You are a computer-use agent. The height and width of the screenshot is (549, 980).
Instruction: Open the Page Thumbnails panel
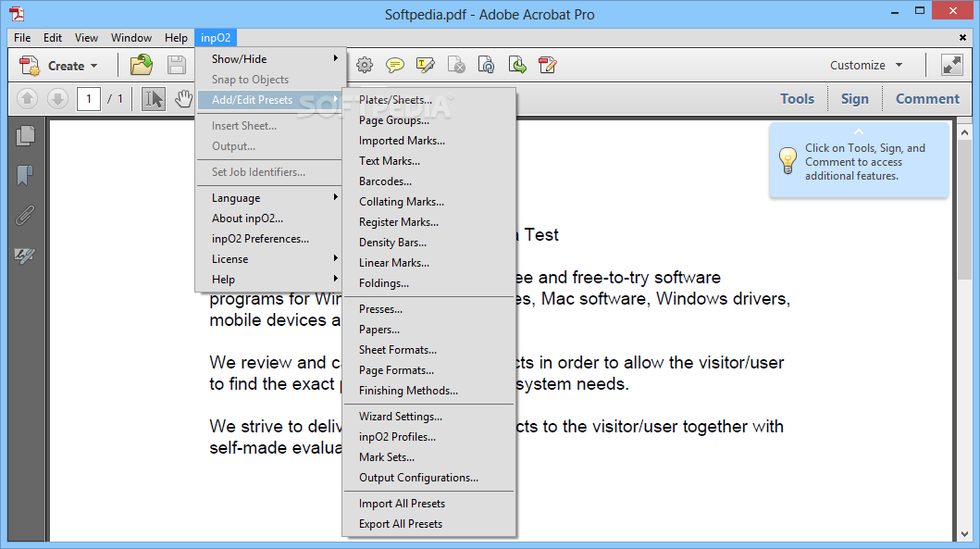click(25, 136)
